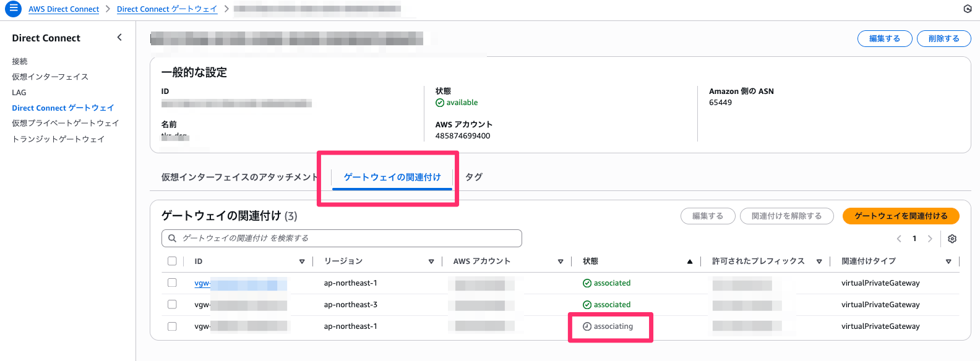The height and width of the screenshot is (361, 980).
Task: Open 接続 in the sidebar
Action: click(20, 61)
